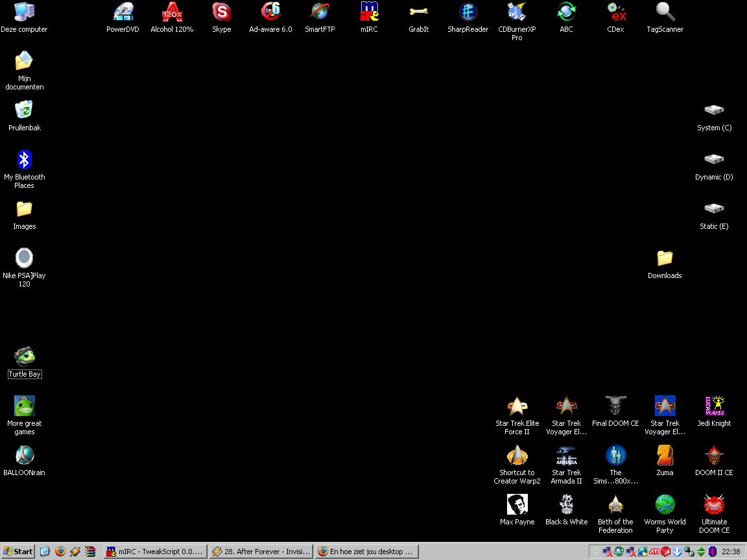Image resolution: width=747 pixels, height=560 pixels.
Task: Switch to mIRC - TweakScript taskbar button
Action: [x=156, y=552]
